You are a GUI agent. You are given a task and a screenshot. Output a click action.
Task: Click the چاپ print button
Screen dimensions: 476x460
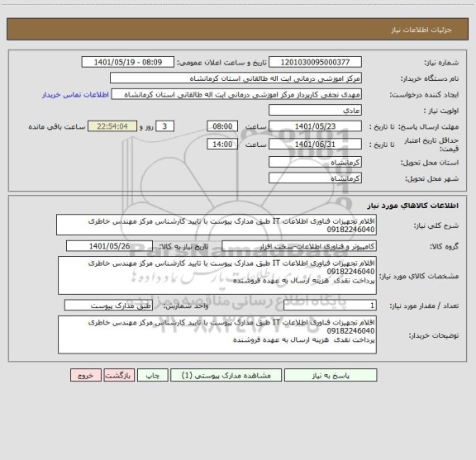click(x=152, y=375)
